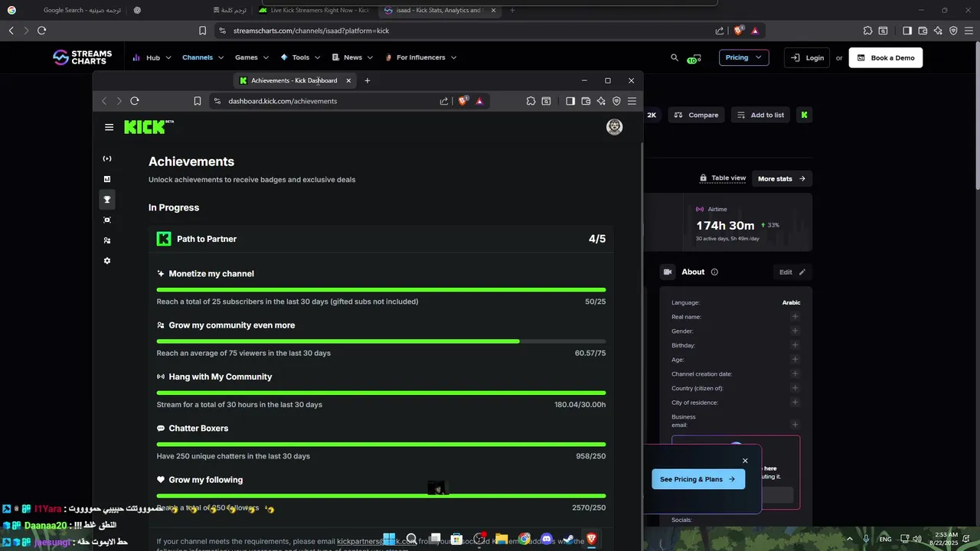Bookmark the Kick dashboard page
Screen dimensions: 980x551
pos(198,101)
